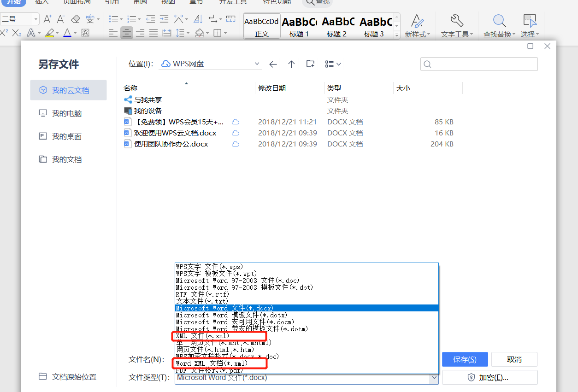The height and width of the screenshot is (392, 578).
Task: Click 文档原始位置 at the bottom left
Action: coord(68,377)
